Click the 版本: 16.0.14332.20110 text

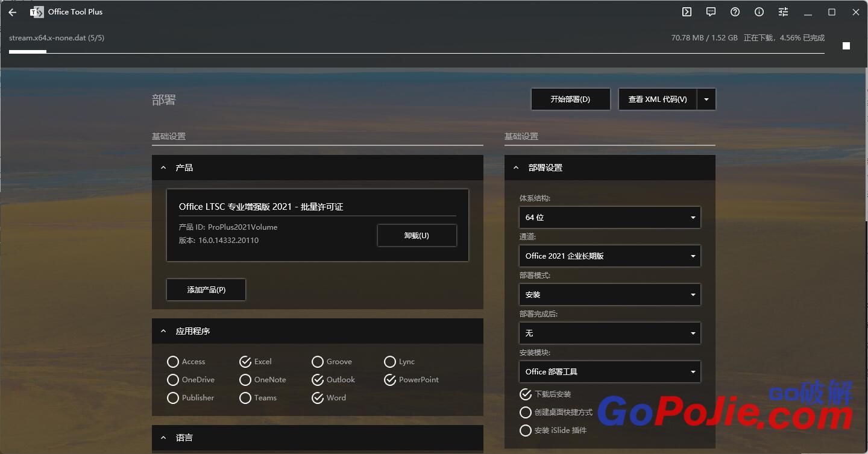(x=219, y=241)
